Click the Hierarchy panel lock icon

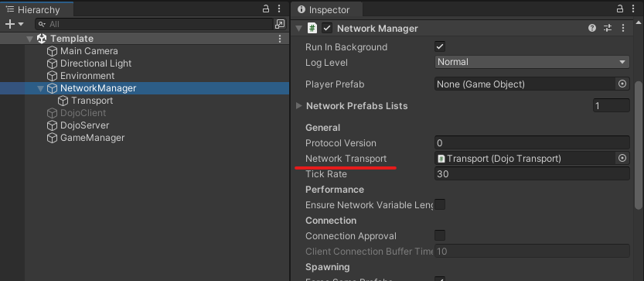[x=266, y=9]
